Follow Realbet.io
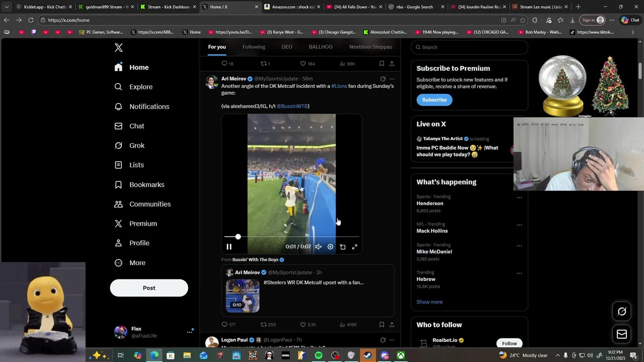The image size is (644, 362). pos(509,343)
